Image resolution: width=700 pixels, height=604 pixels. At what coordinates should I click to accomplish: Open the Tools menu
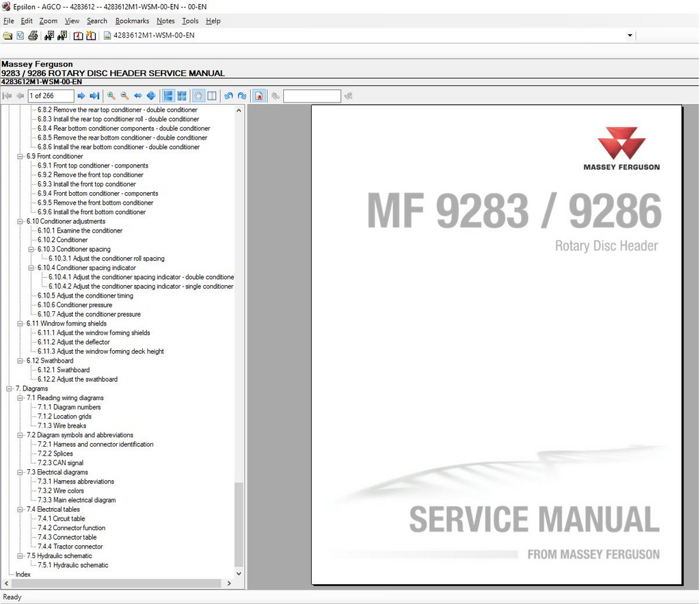tap(190, 21)
